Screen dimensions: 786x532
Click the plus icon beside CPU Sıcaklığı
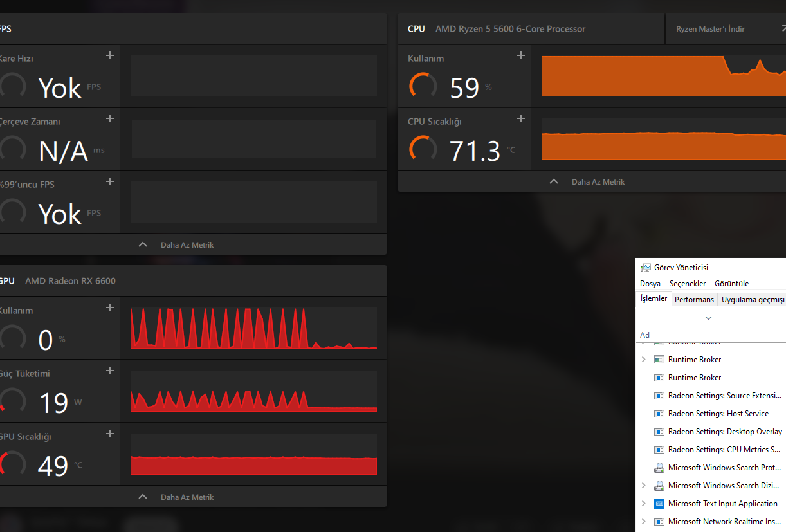tap(521, 118)
